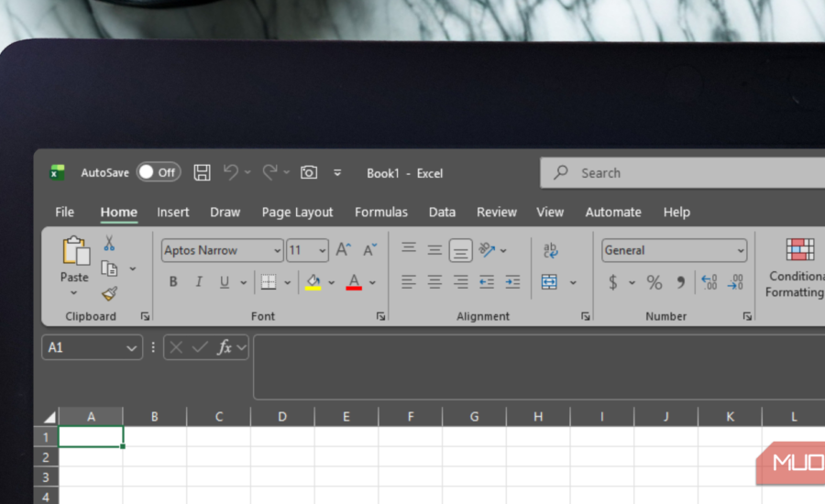Open the View tab
Image resolution: width=825 pixels, height=504 pixels.
[x=550, y=212]
